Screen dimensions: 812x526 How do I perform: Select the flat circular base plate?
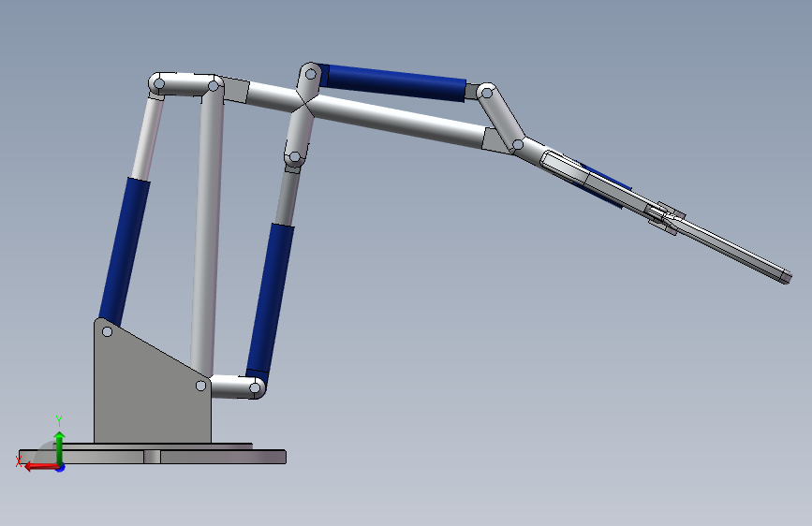pos(153,457)
